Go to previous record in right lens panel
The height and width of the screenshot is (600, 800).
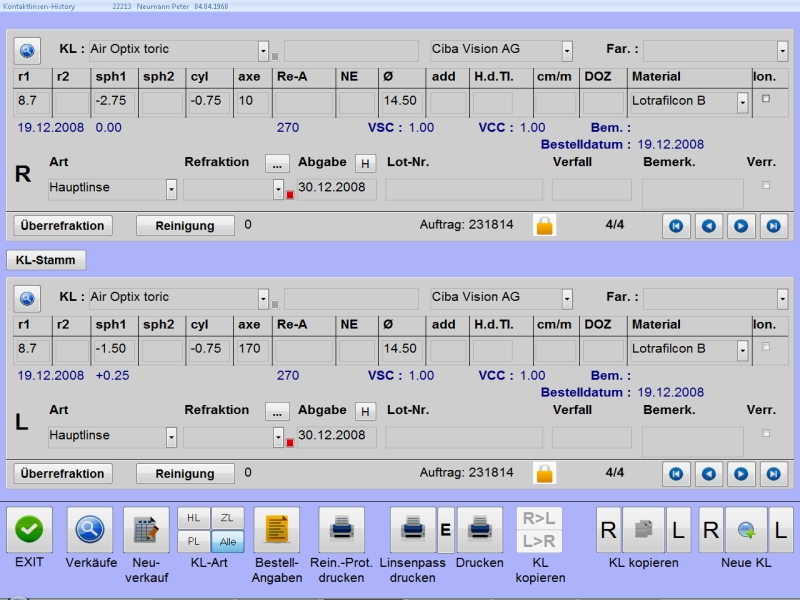click(709, 226)
